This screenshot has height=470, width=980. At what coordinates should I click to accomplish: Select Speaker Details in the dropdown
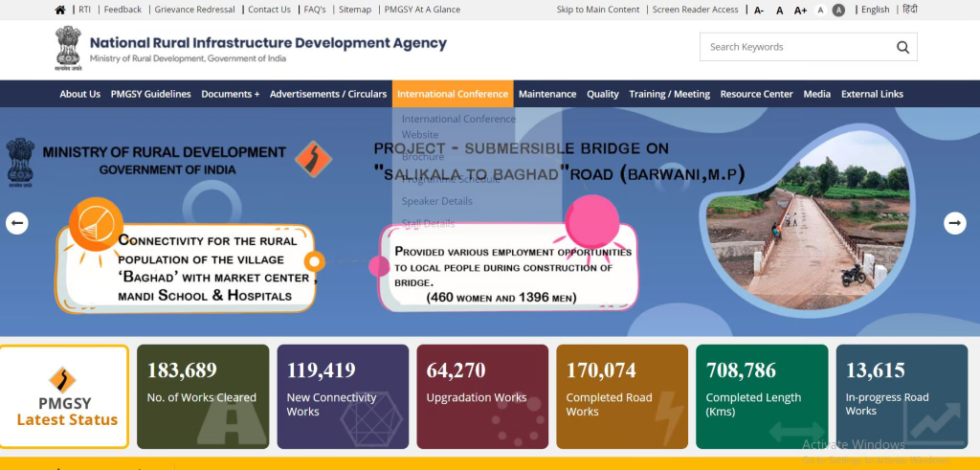436,201
